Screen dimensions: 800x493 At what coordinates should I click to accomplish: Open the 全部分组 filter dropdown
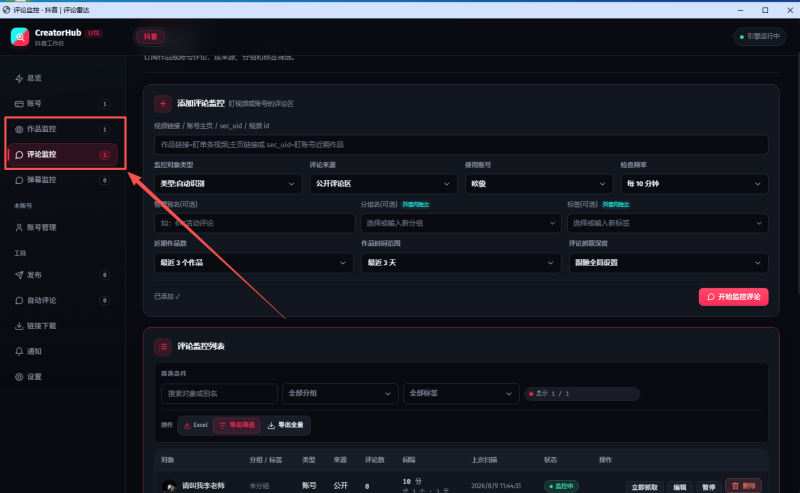pos(340,393)
